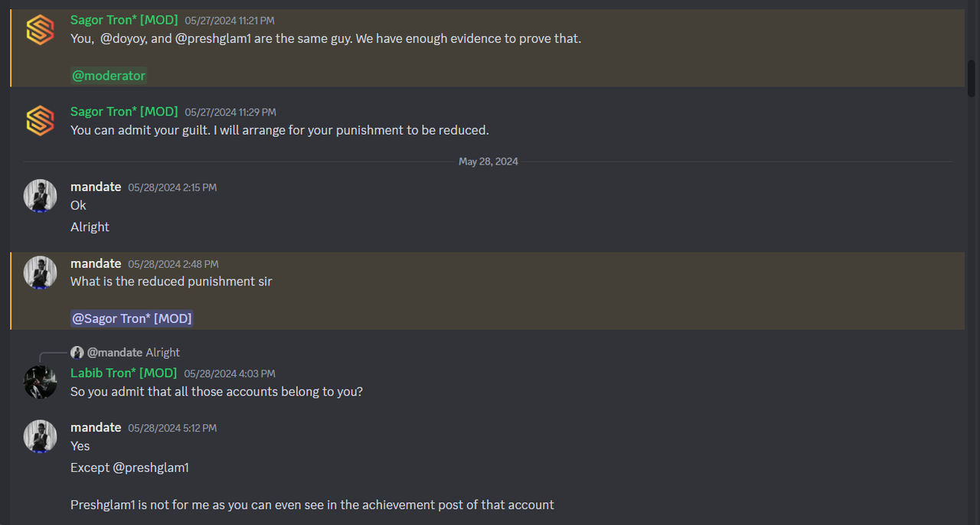Open Labib Tron's profile avatar
Screen dimensions: 980x525
click(x=41, y=382)
